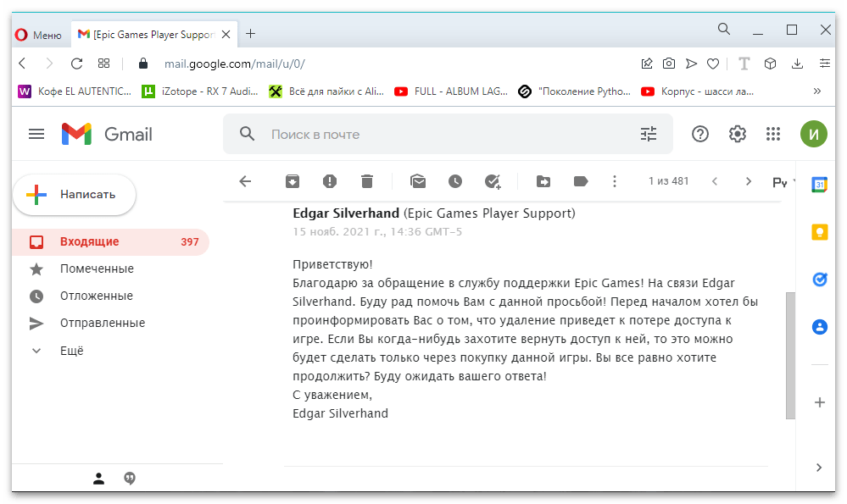The image size is (847, 504).
Task: Open the Отложенные snoozed folder
Action: [x=110, y=296]
